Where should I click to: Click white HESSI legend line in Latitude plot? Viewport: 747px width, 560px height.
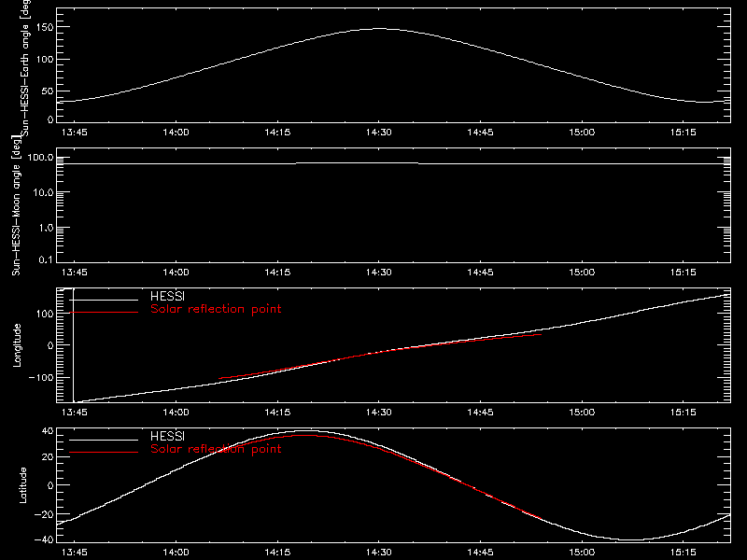pyautogui.click(x=104, y=440)
